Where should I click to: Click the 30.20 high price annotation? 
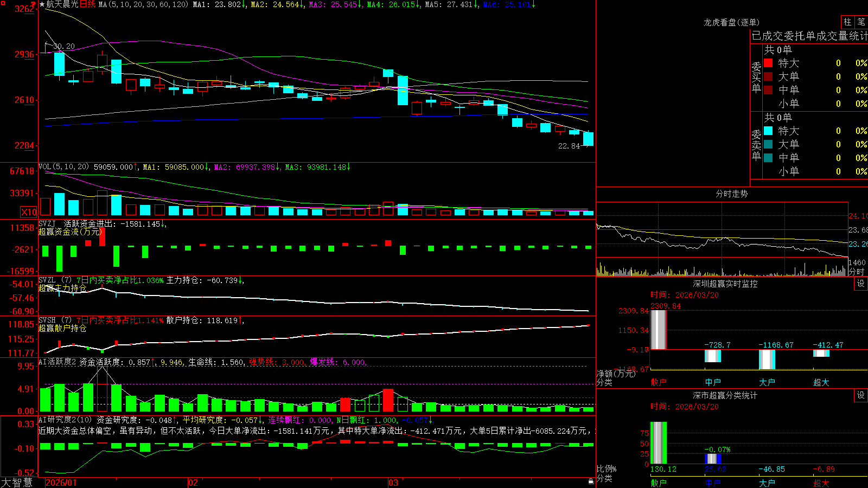pos(64,46)
